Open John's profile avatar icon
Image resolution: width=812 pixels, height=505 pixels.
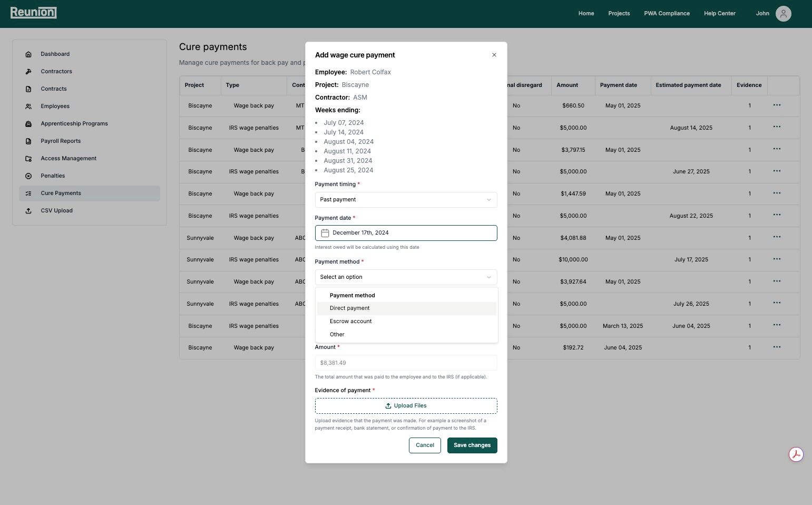click(x=783, y=13)
